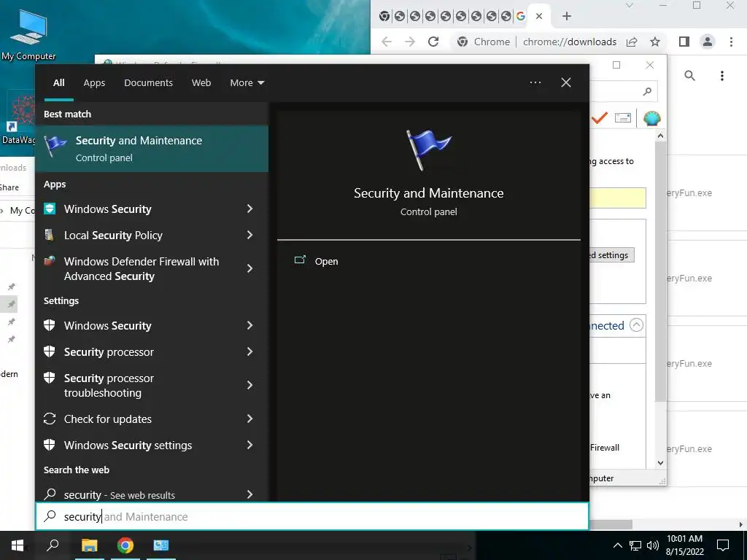
Task: Switch to the All search tab
Action: (58, 83)
